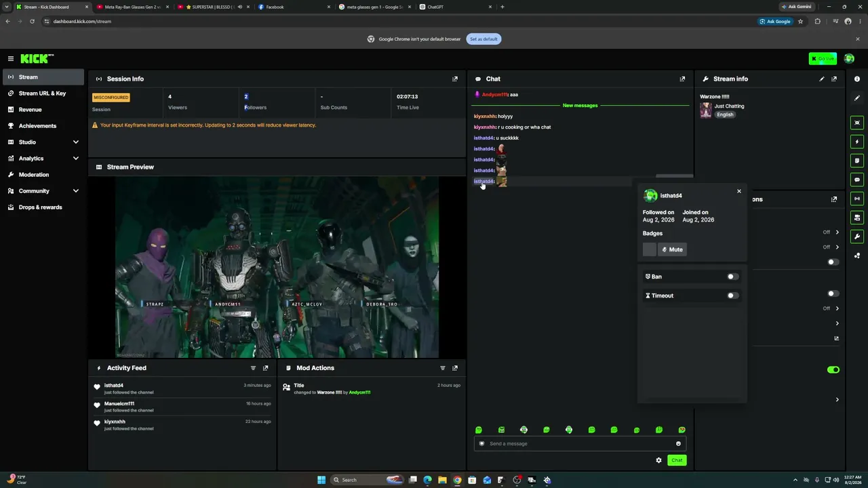868x488 pixels.
Task: Send message with the Chat button
Action: point(677,460)
